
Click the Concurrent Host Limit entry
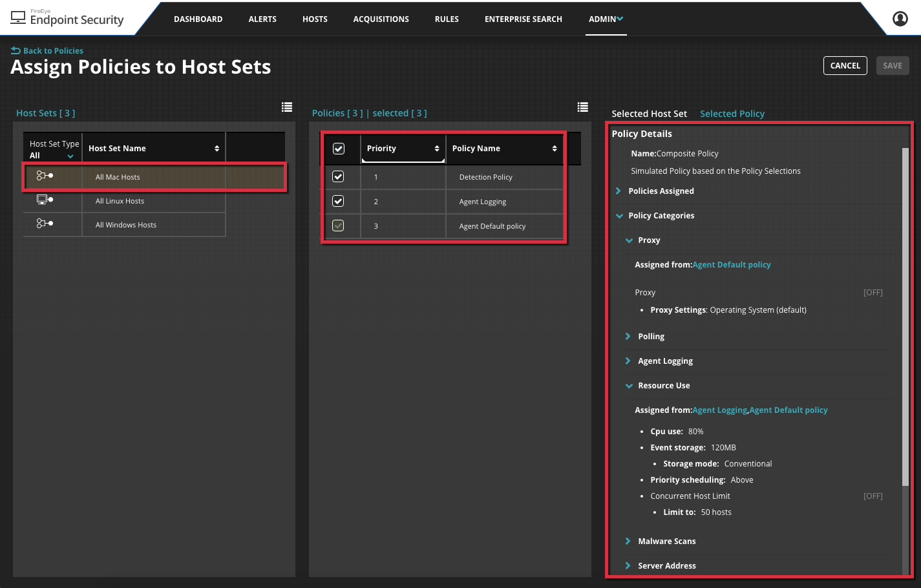pyautogui.click(x=690, y=496)
